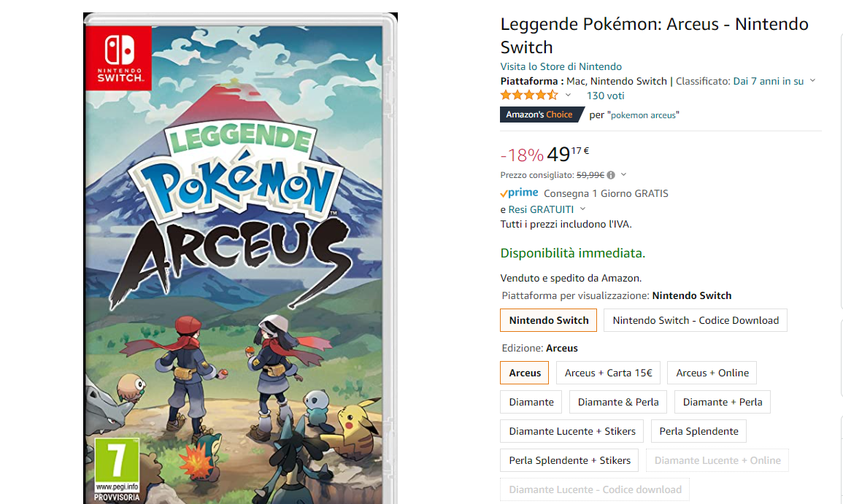This screenshot has width=843, height=504.
Task: Click the Prime logo icon
Action: tap(520, 193)
